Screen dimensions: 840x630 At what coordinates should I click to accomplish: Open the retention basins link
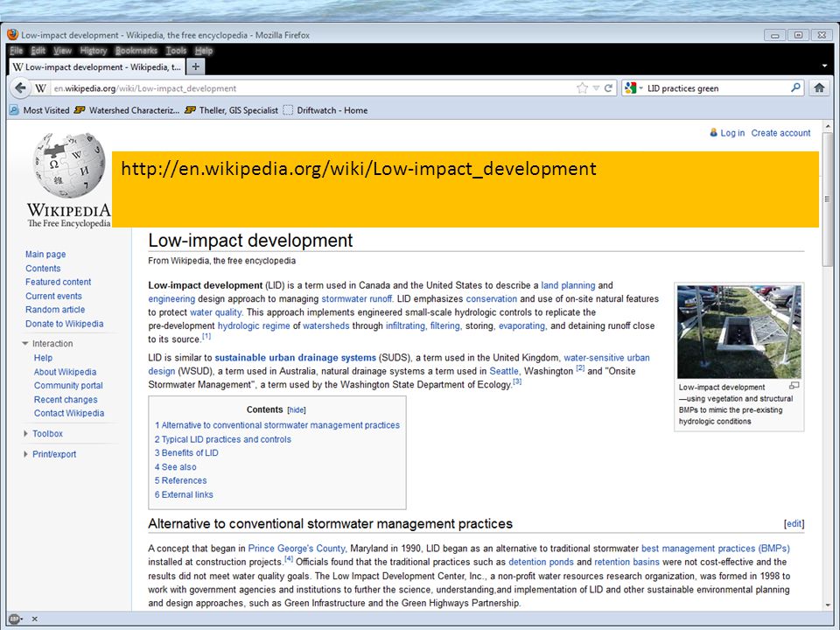pos(626,562)
